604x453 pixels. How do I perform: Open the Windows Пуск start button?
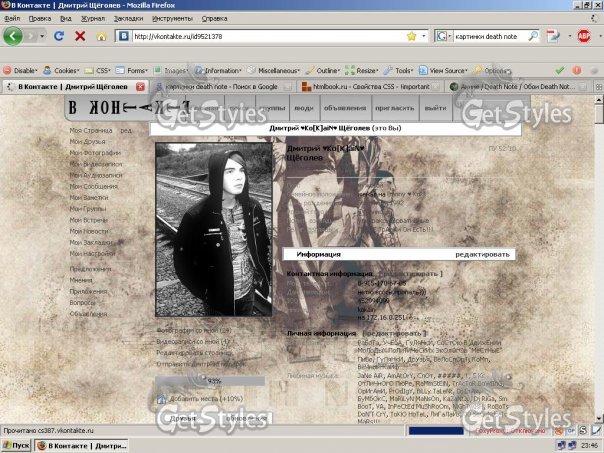coord(15,446)
